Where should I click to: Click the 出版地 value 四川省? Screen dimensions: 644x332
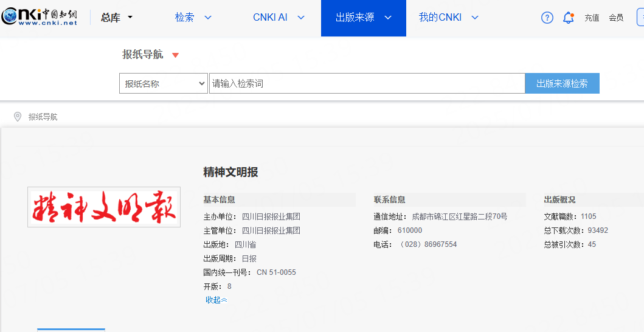245,244
